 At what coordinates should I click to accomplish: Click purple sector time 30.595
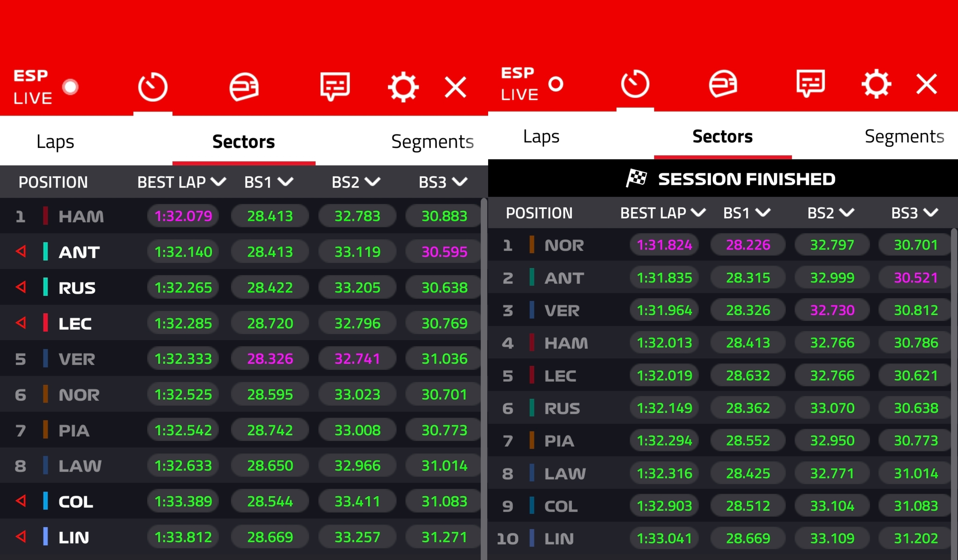(444, 251)
